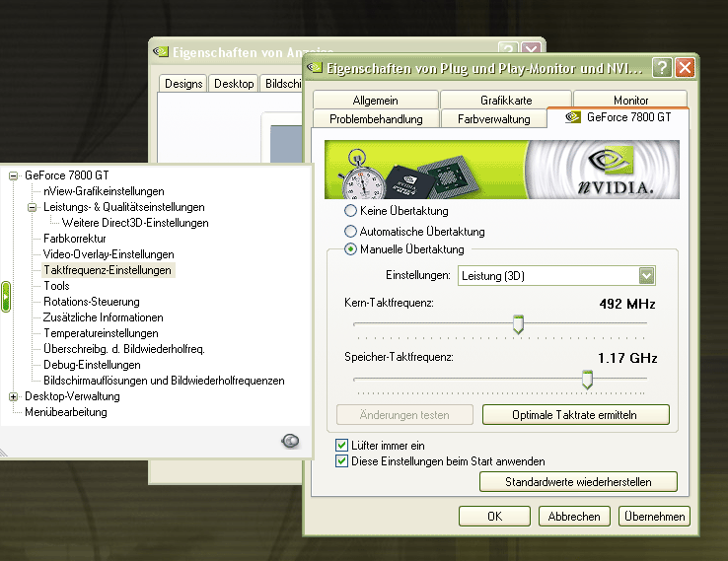728x561 pixels.
Task: Click the green flyout menu handle
Action: pyautogui.click(x=6, y=297)
